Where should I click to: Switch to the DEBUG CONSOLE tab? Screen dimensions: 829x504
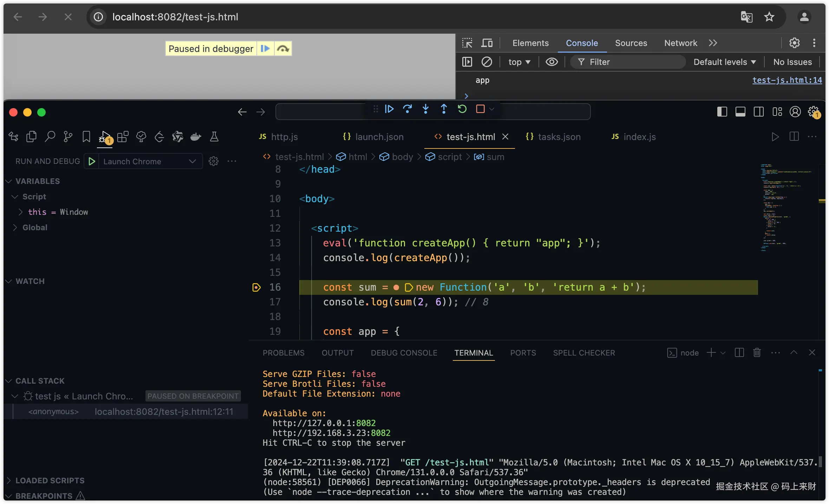[x=404, y=353]
